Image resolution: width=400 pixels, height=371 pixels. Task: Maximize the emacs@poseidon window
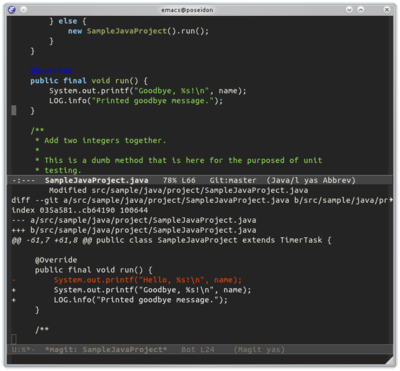[361, 10]
